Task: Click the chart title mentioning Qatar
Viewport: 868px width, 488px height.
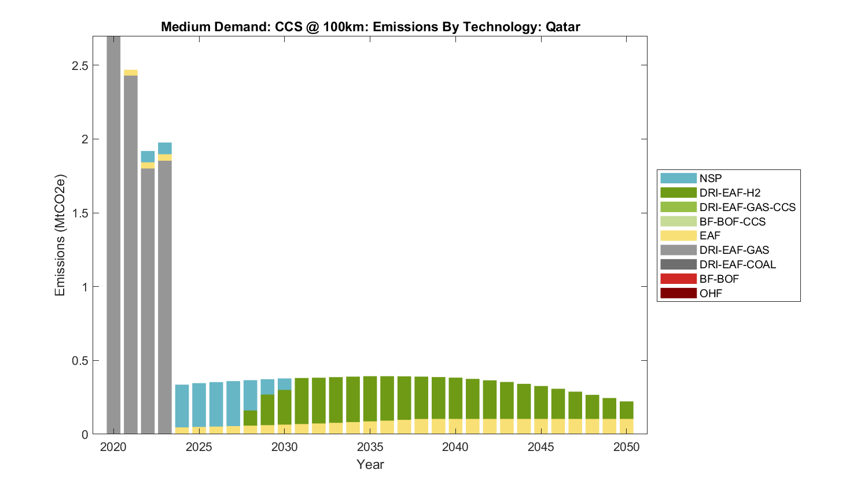Action: [x=370, y=27]
